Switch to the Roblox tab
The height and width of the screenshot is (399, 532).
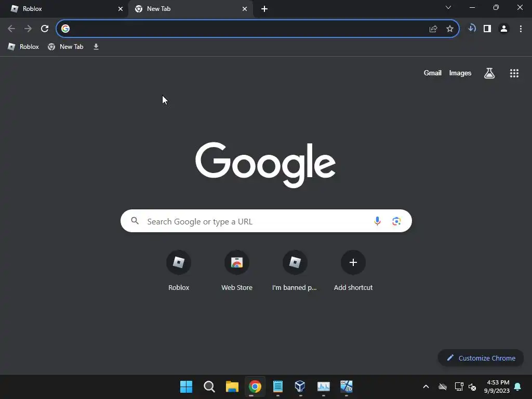click(x=64, y=9)
